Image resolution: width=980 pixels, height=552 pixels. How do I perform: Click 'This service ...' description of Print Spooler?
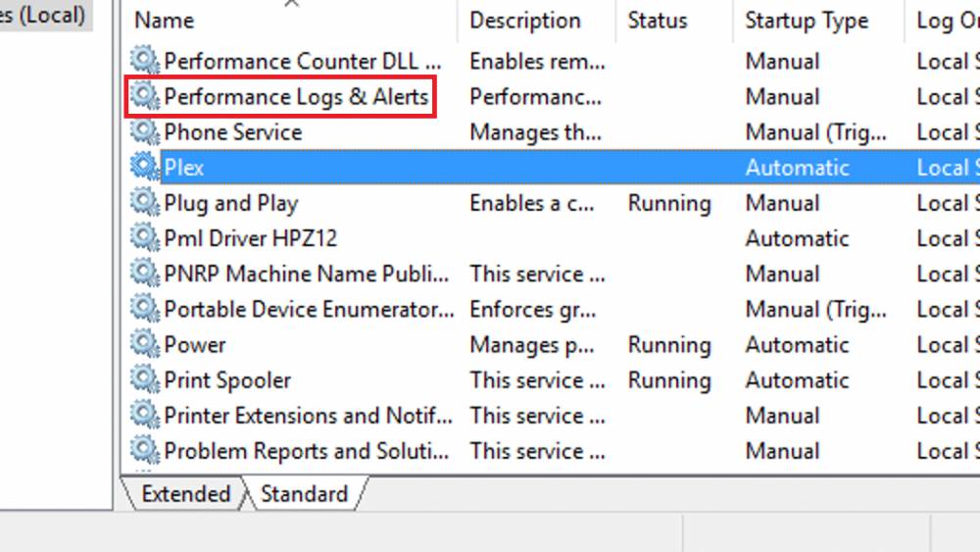[537, 380]
